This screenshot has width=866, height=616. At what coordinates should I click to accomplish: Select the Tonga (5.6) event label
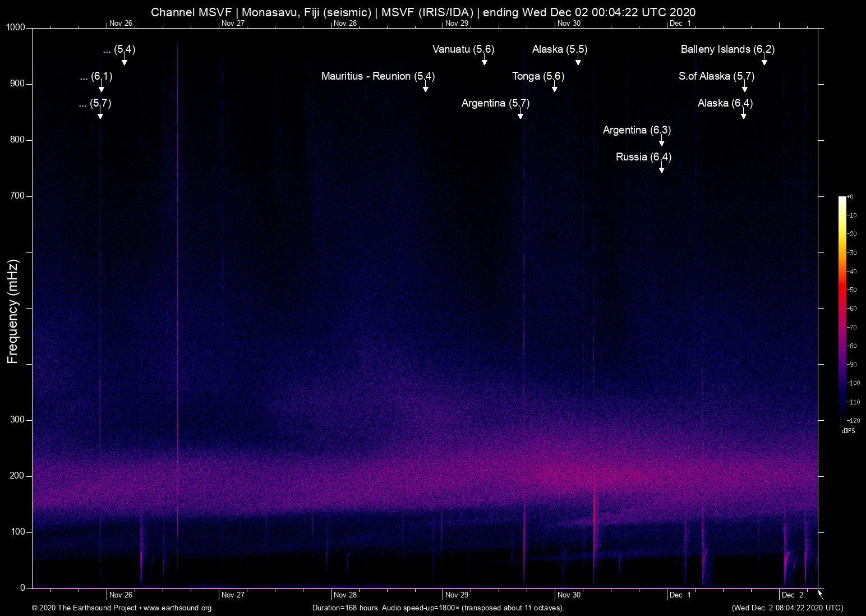(x=538, y=76)
